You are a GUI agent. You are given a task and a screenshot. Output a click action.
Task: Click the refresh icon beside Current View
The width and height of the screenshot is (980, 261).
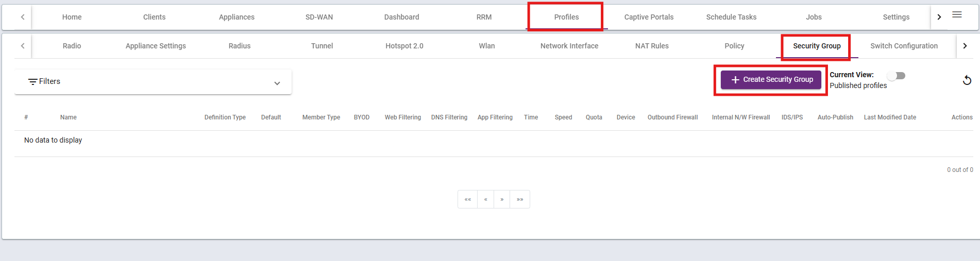pyautogui.click(x=967, y=80)
